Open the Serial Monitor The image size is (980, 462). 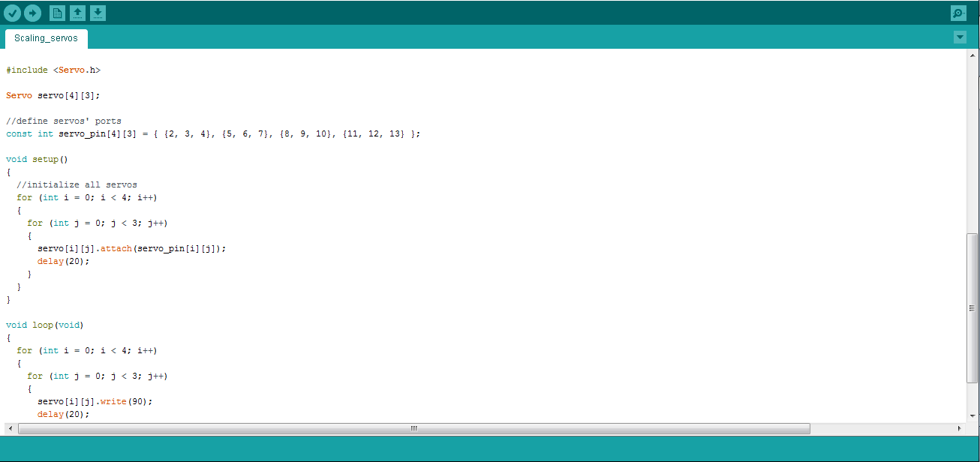pos(958,13)
